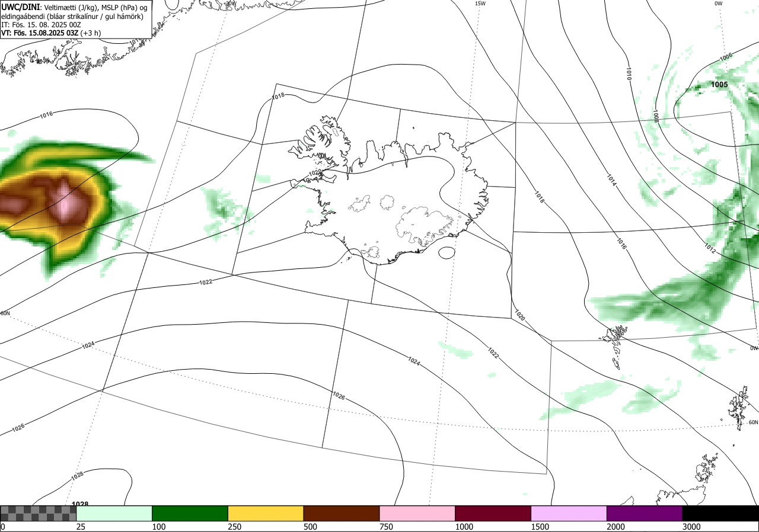The width and height of the screenshot is (759, 532).
Task: Click the lavender 1500–2000 legend swatch
Action: pos(569,513)
